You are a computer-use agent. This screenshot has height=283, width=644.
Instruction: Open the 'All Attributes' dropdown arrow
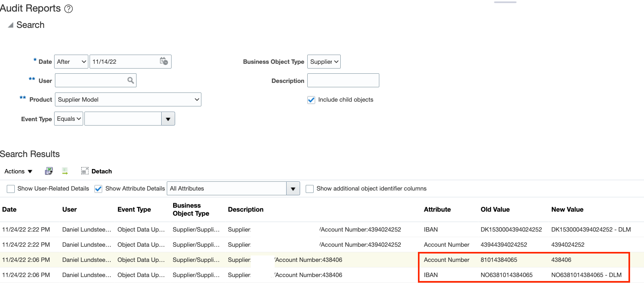[293, 189]
